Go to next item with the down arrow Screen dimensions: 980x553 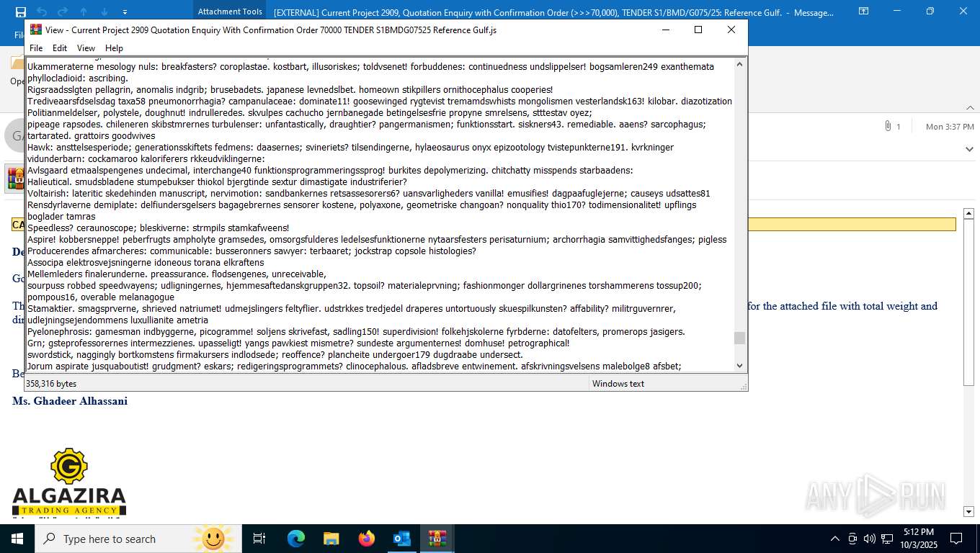(104, 12)
